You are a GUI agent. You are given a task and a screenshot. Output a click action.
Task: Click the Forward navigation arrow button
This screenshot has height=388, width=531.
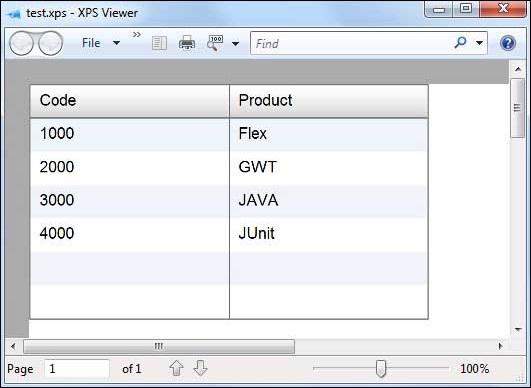pos(50,43)
